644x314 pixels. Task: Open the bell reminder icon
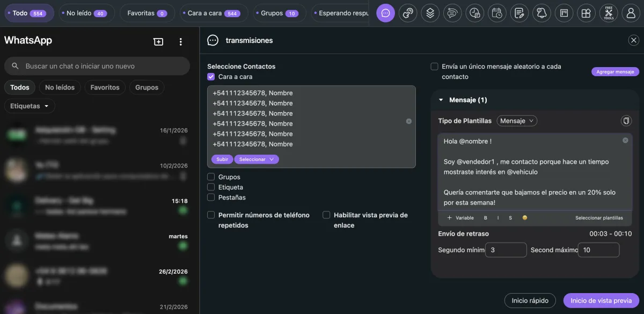[x=541, y=13]
